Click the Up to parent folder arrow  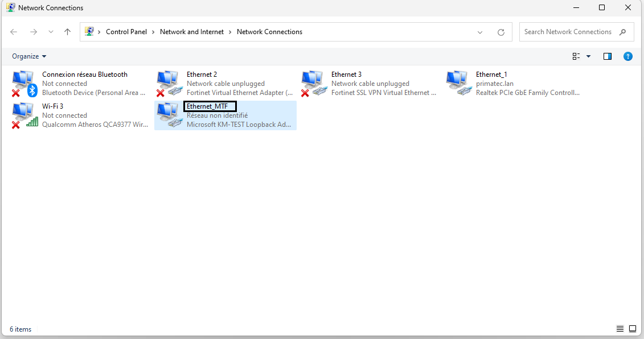67,32
